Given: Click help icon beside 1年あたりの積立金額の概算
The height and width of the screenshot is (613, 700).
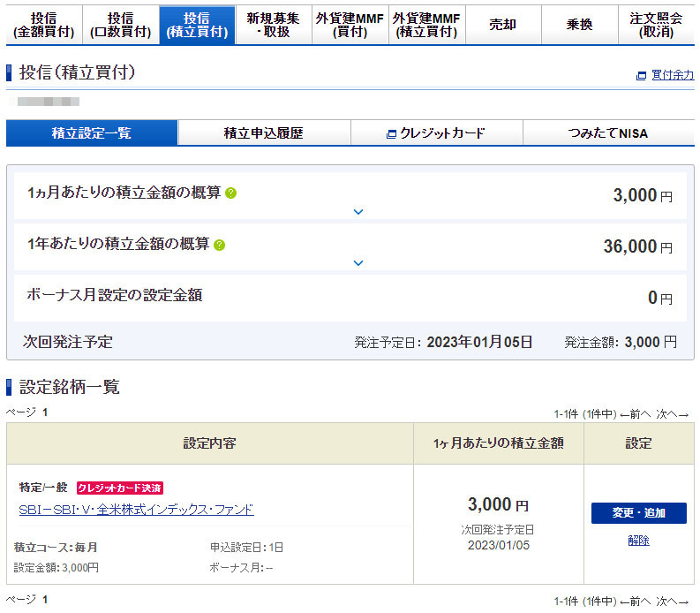Looking at the screenshot, I should (x=219, y=246).
